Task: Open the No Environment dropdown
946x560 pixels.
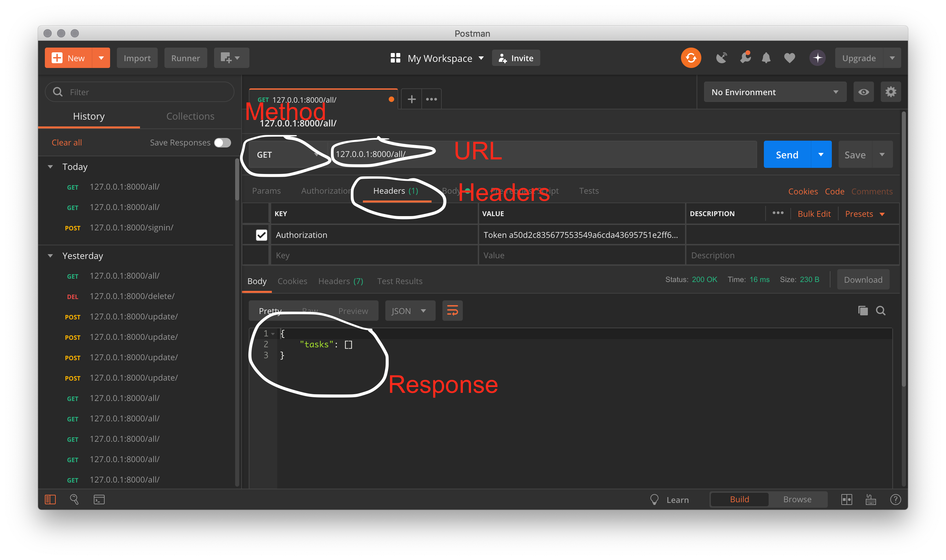Action: [x=775, y=92]
